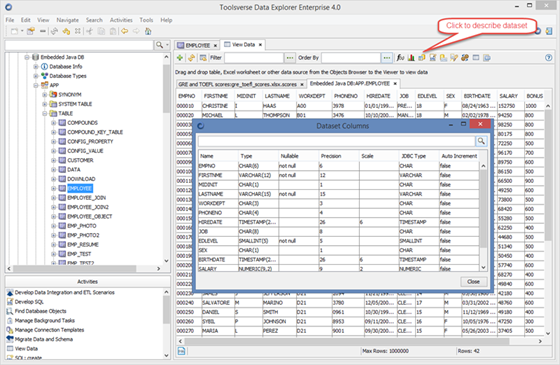Click the magnifier search icon above object tree
The height and width of the screenshot is (365, 560).
point(159,45)
